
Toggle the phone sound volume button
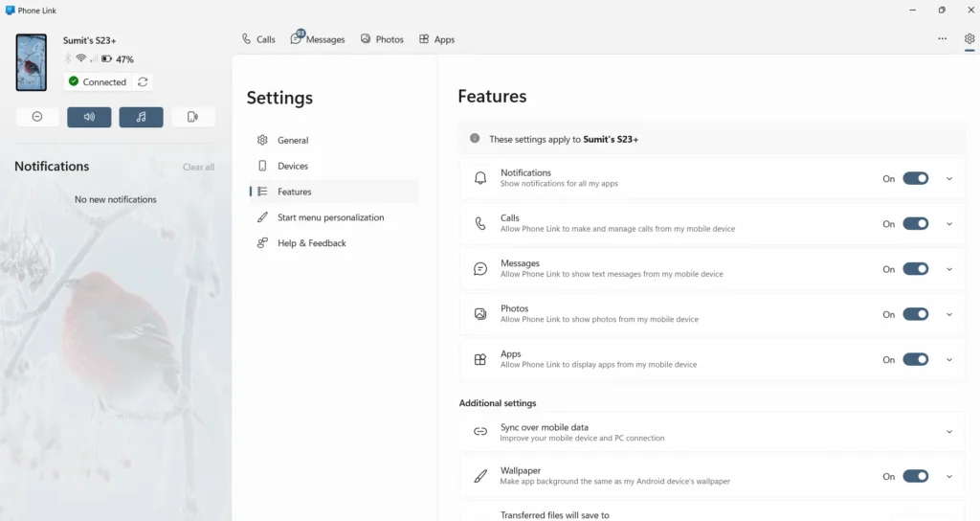coord(89,117)
